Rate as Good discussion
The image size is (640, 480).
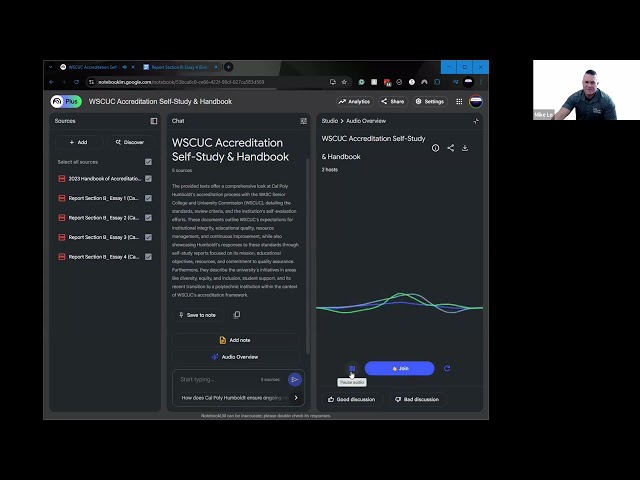[x=351, y=400]
